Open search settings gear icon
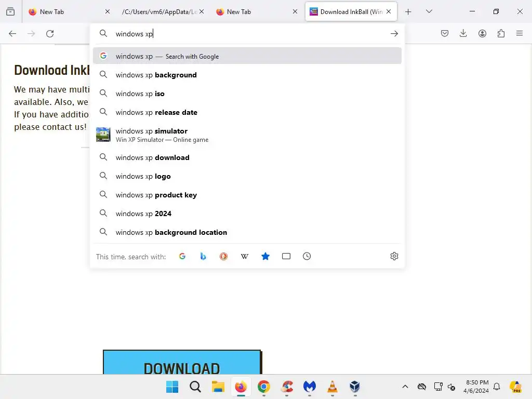532x399 pixels. tap(394, 256)
